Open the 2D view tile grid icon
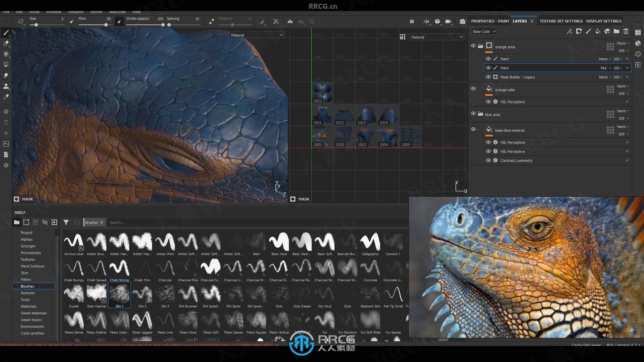Screen dimensions: 644x362 (x=402, y=37)
